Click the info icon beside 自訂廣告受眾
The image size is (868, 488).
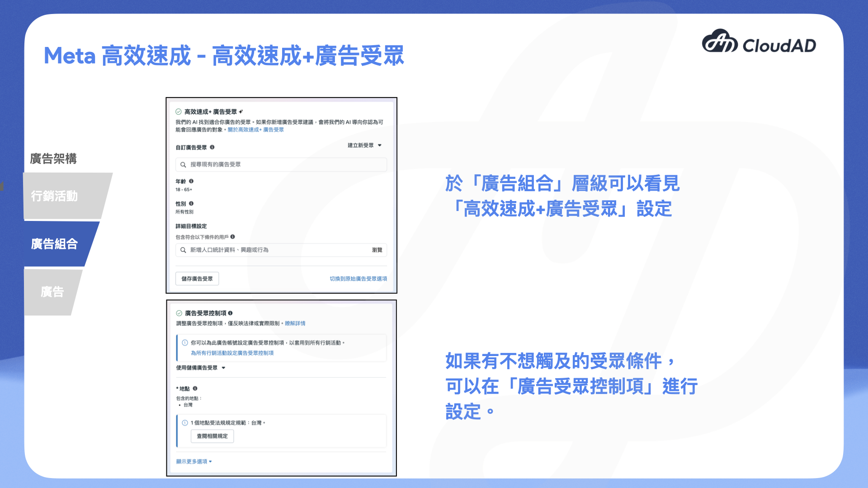pyautogui.click(x=213, y=146)
